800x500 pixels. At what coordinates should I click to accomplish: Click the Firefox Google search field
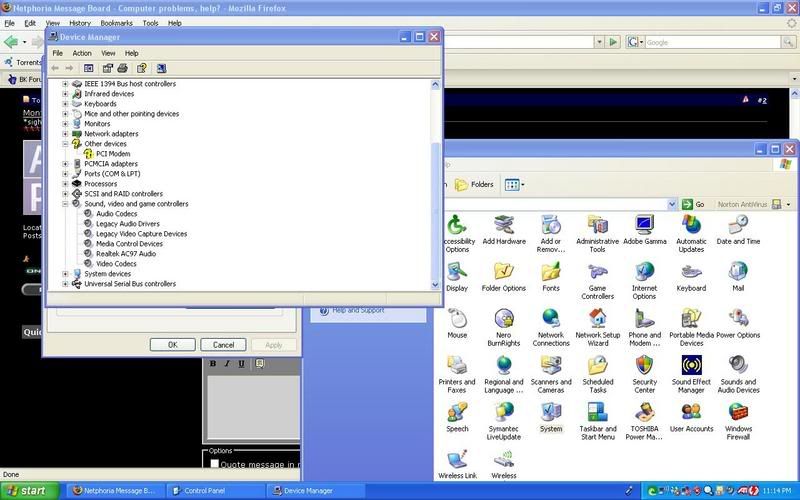[712, 42]
